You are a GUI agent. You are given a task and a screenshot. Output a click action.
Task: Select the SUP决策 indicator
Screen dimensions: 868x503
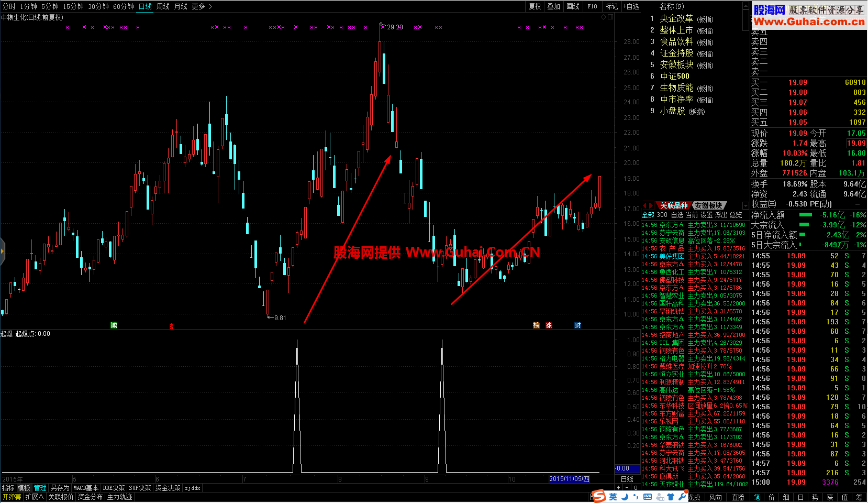(140, 488)
